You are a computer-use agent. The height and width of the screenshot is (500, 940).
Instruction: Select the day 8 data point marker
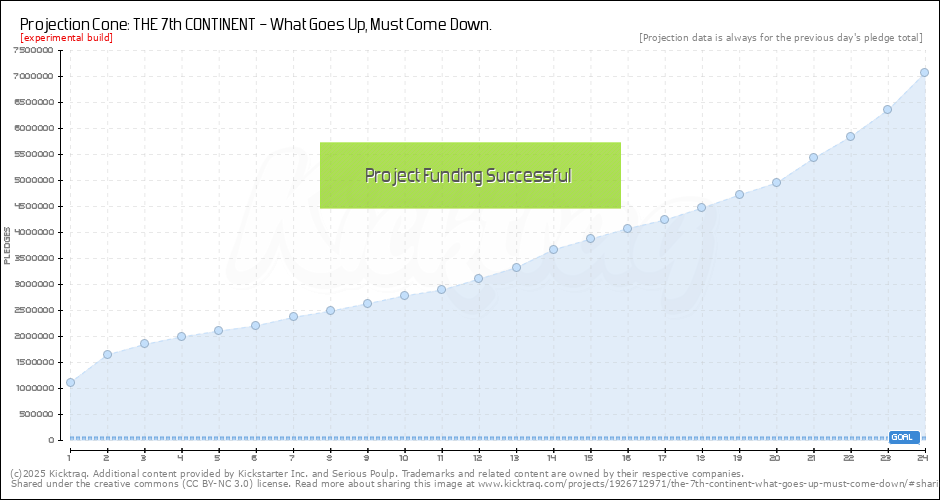click(x=330, y=310)
